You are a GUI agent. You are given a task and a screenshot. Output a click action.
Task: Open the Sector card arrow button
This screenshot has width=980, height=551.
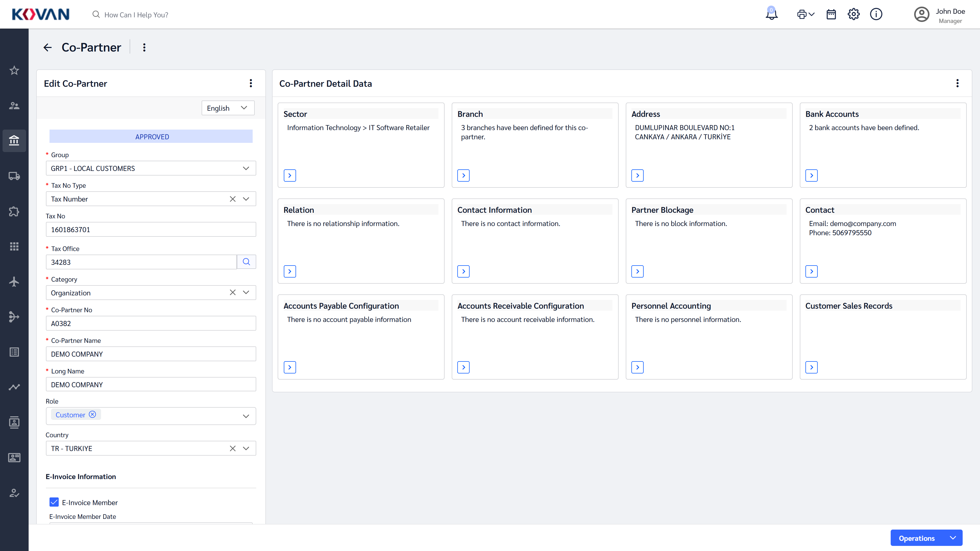tap(290, 176)
